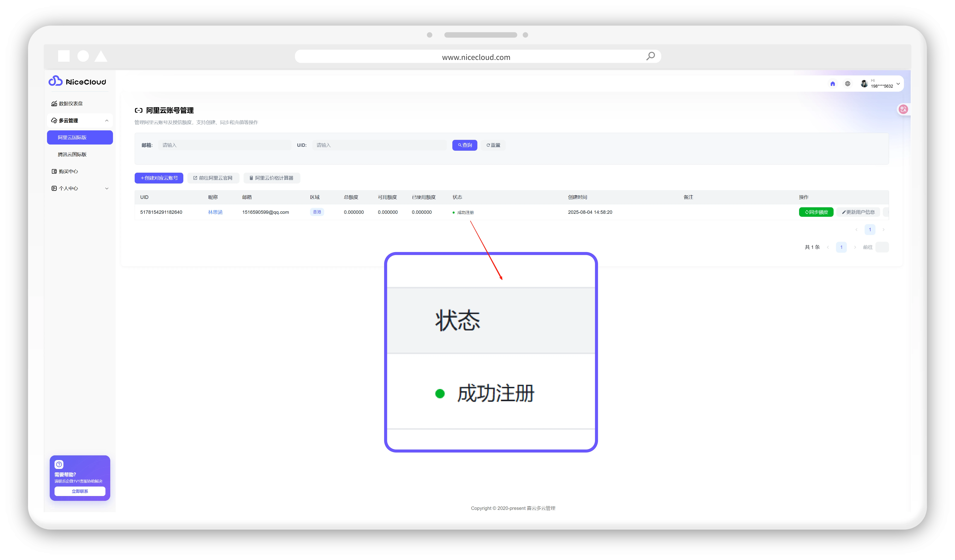Click the 0.000000 value under 总额度
Viewport: 955px width, 560px height.
coord(354,212)
